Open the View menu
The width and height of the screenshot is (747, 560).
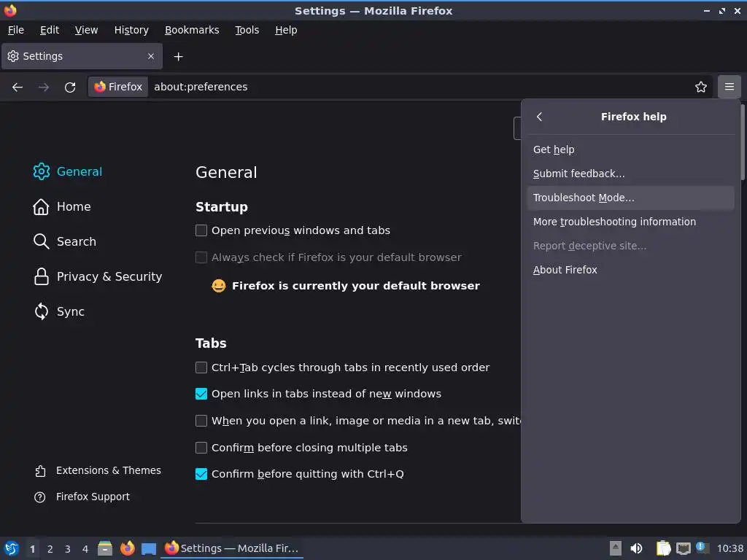[86, 30]
